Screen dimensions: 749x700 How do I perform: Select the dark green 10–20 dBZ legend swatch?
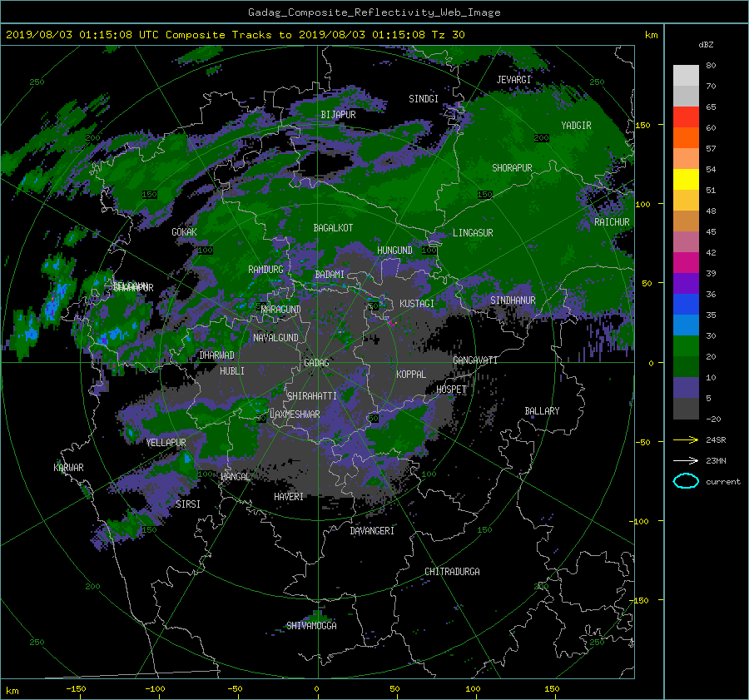pos(686,367)
